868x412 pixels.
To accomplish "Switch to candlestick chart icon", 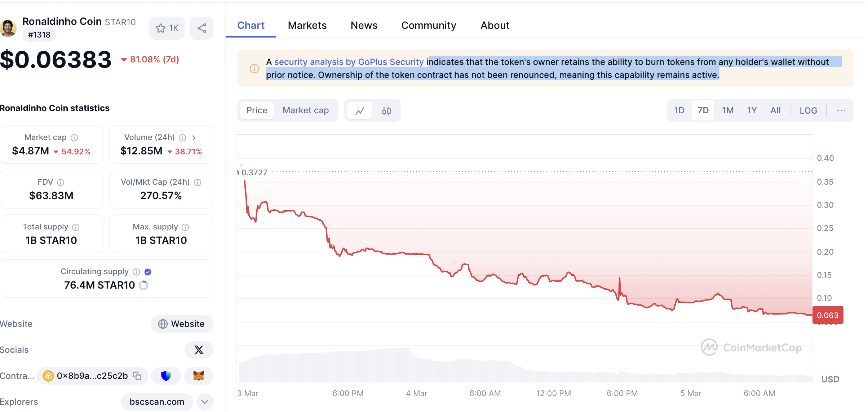I will 386,111.
